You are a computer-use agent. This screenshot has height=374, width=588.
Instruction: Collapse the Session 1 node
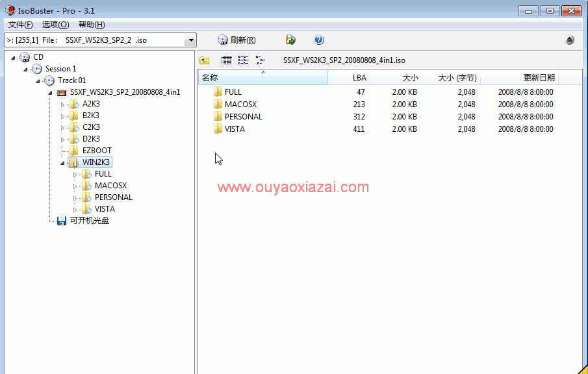(x=25, y=69)
